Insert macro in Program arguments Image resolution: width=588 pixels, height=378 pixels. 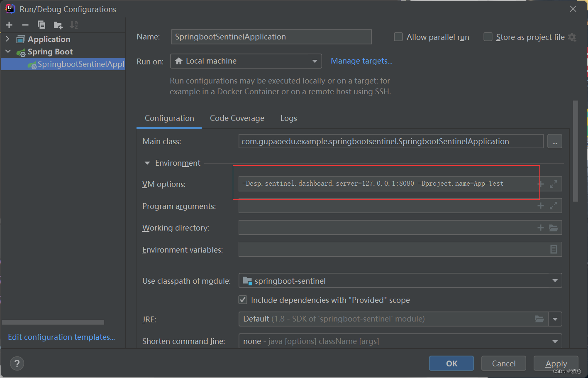[540, 206]
